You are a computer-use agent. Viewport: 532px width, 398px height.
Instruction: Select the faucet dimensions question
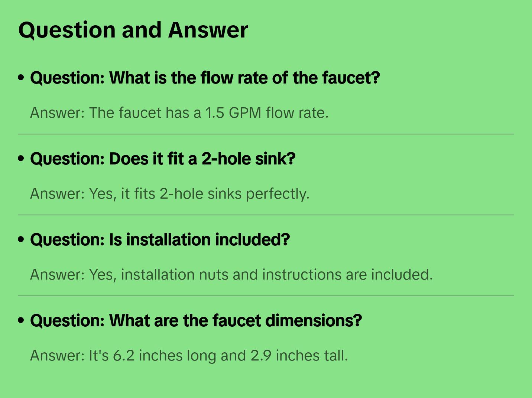196,321
